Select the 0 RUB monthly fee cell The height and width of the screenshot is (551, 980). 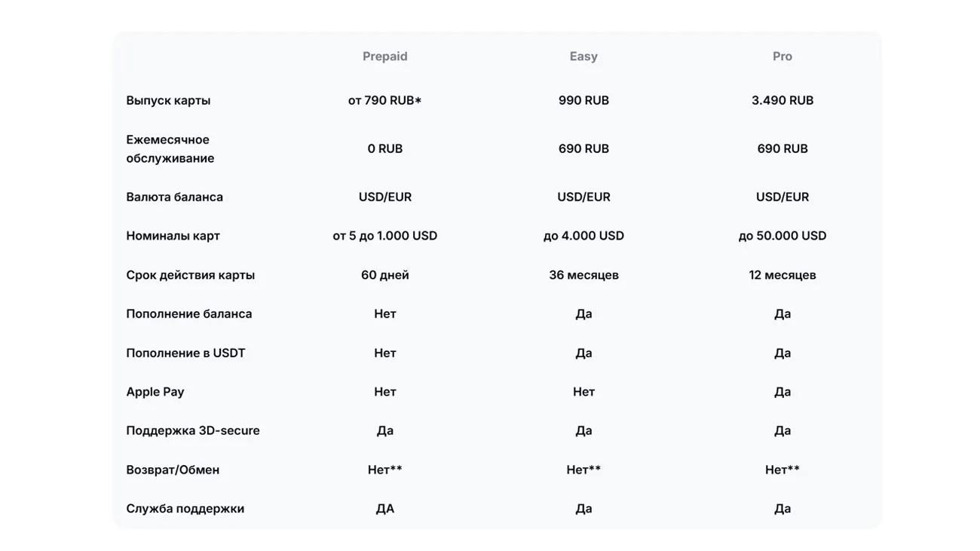[x=384, y=148]
